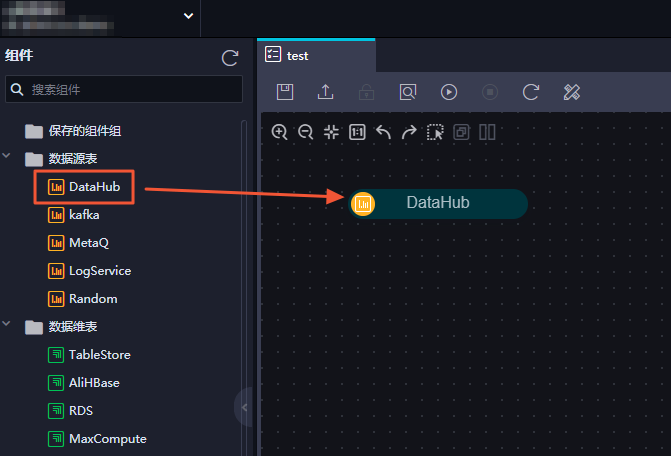Run the job with play icon
The width and height of the screenshot is (671, 456).
[x=448, y=92]
